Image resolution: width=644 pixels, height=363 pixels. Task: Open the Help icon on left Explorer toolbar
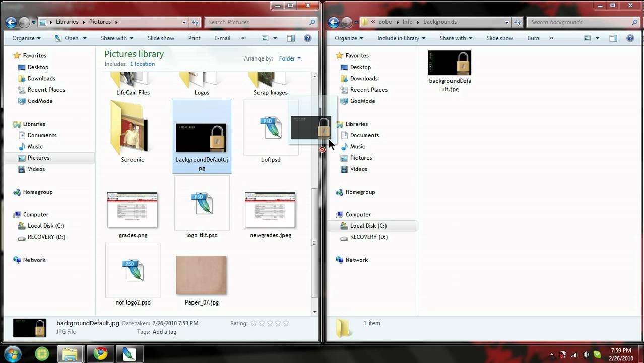tap(307, 38)
